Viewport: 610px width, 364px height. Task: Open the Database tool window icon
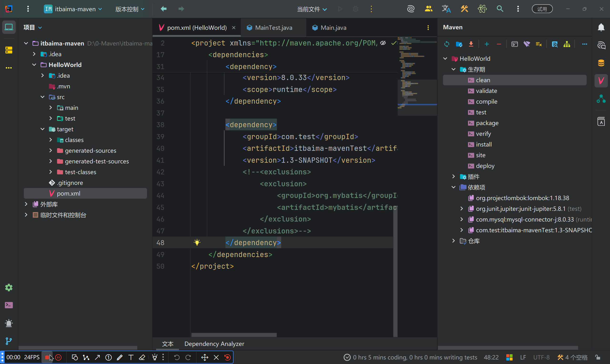point(601,63)
